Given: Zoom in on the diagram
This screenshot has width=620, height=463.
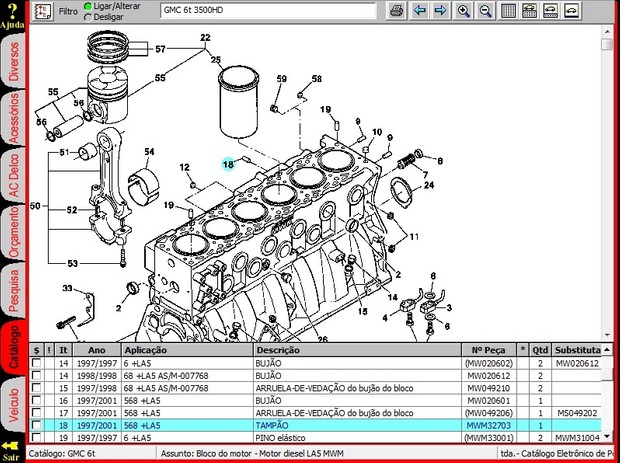Looking at the screenshot, I should pos(463,10).
